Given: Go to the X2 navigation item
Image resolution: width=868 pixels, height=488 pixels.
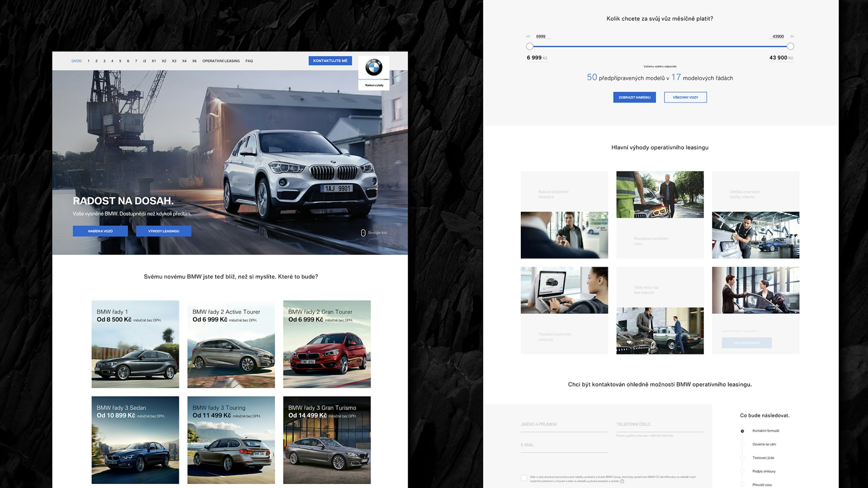Looking at the screenshot, I should [x=164, y=61].
